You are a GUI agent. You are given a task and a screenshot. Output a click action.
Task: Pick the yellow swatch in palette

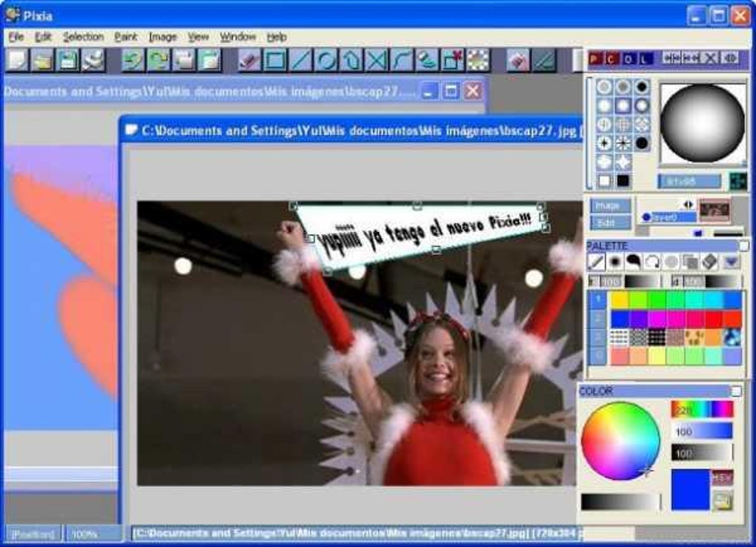click(x=620, y=300)
